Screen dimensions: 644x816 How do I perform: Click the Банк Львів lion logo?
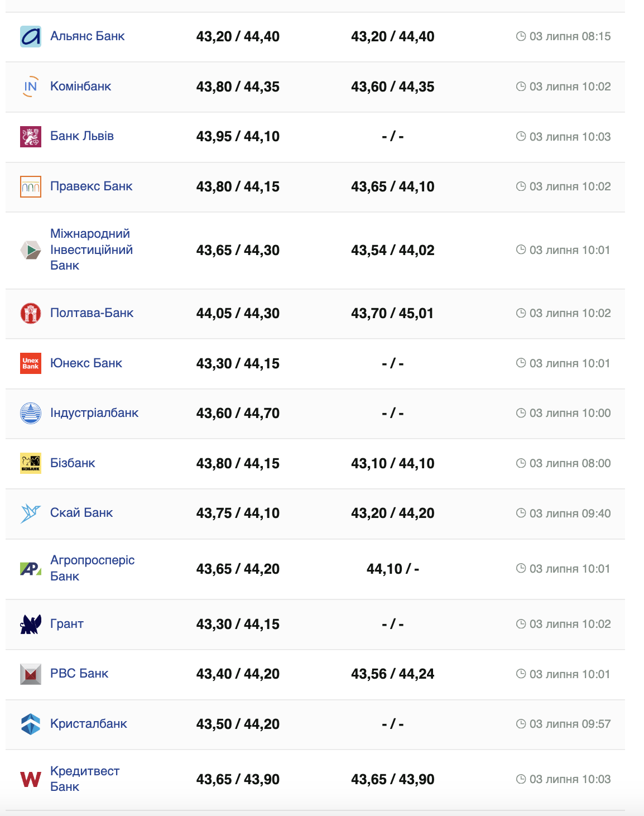click(31, 137)
